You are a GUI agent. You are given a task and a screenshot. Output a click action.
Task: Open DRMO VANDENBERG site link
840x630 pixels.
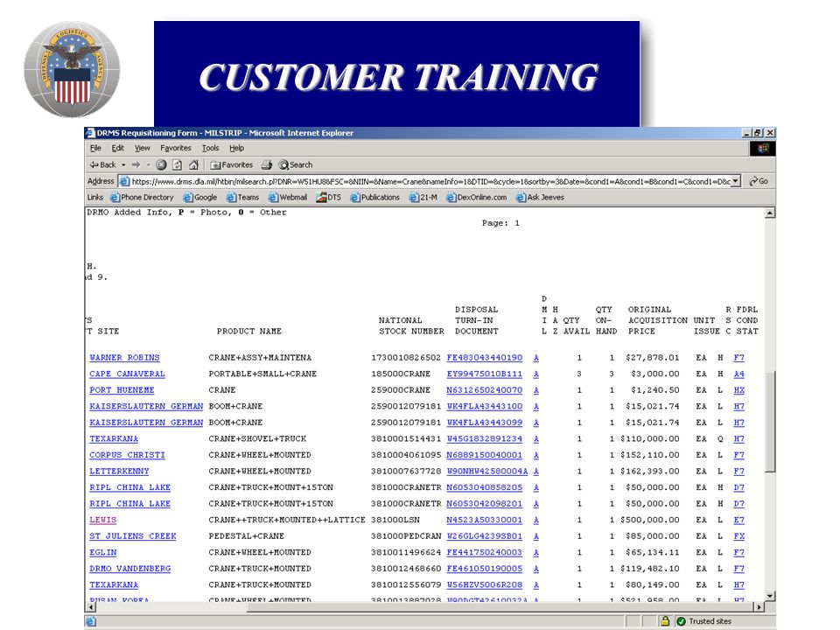point(130,569)
